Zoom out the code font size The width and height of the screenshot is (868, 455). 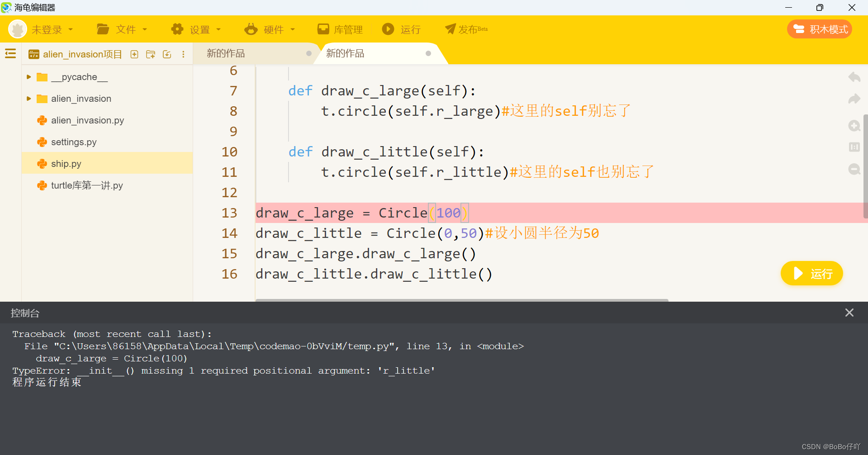[x=854, y=169]
